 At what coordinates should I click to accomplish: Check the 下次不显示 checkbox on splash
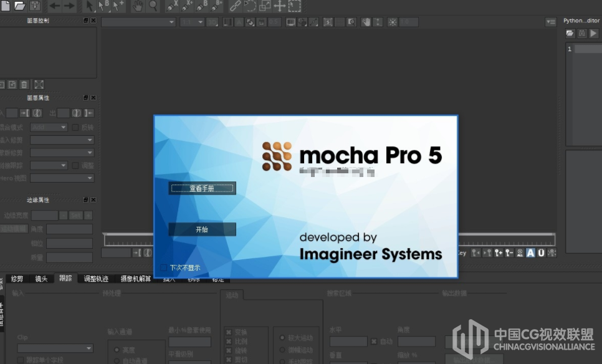163,267
